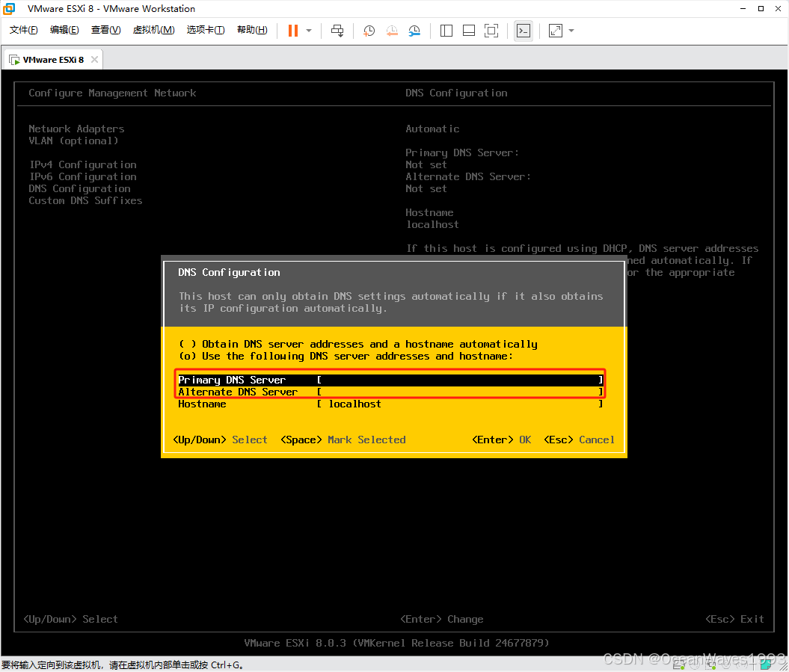Image resolution: width=789 pixels, height=672 pixels.
Task: Toggle the library sidebar panel icon
Action: (446, 31)
